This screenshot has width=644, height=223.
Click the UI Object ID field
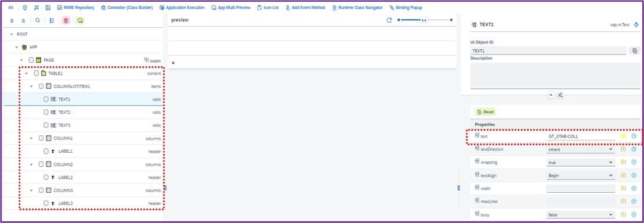click(548, 51)
